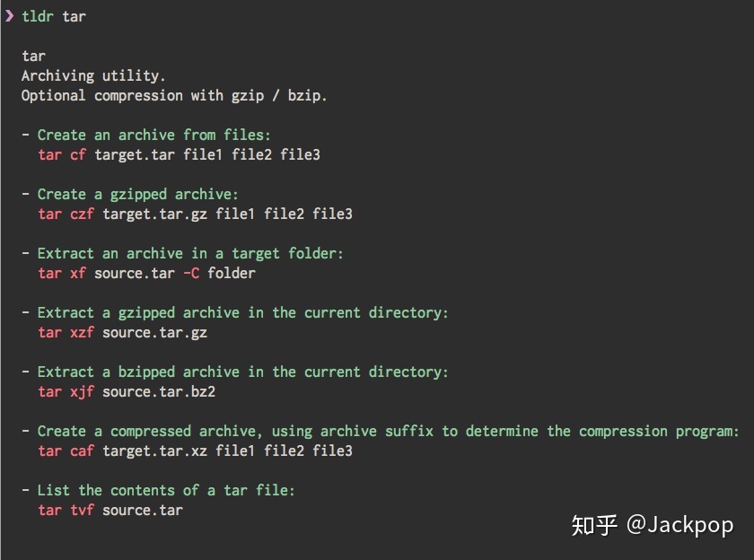Click the "@Jackpop" Zhihu watermark
The height and width of the screenshot is (560, 754).
[x=679, y=525]
